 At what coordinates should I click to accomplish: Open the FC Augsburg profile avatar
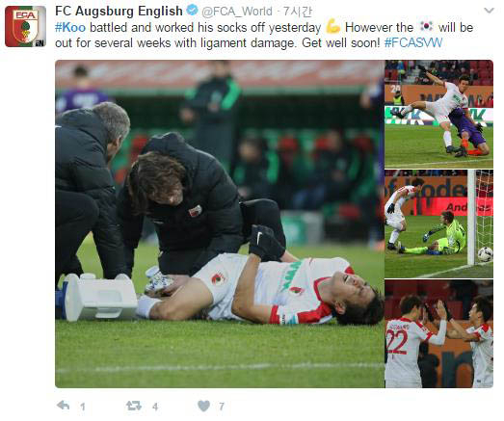pos(25,26)
